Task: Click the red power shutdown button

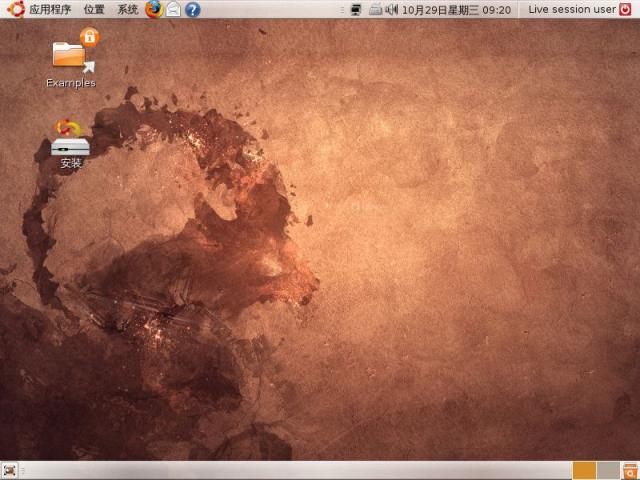Action: pos(625,9)
